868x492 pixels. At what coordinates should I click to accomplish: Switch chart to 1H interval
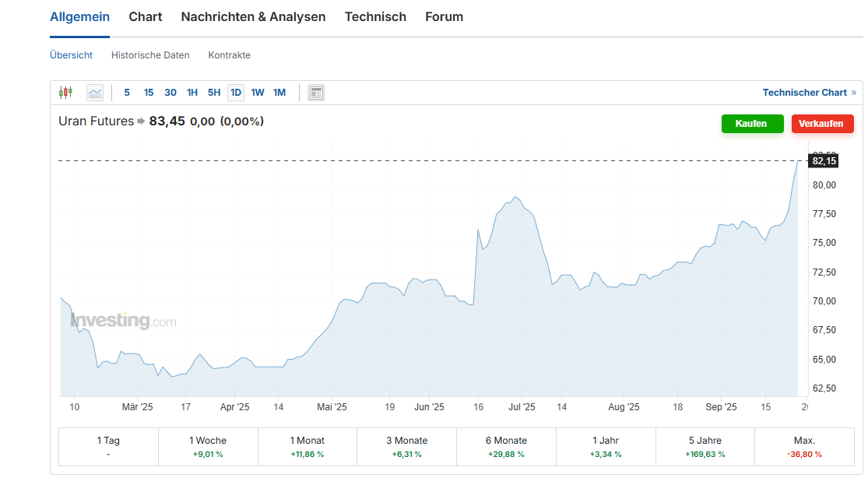[x=192, y=92]
